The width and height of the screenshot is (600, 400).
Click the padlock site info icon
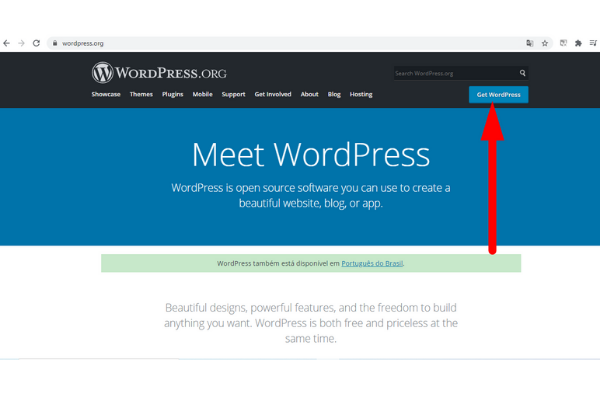tap(55, 43)
